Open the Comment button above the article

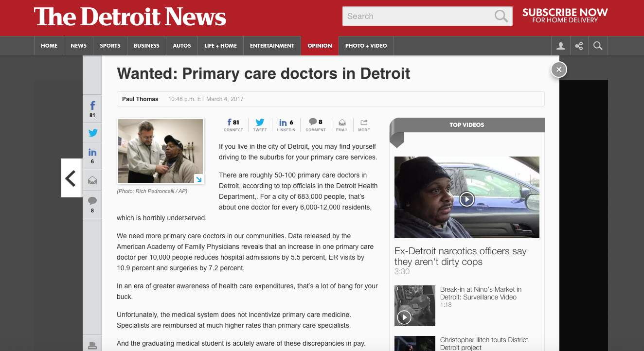click(316, 125)
